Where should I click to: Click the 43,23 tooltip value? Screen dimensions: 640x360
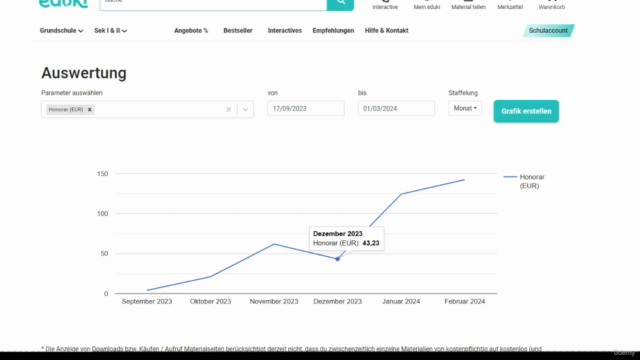[371, 243]
